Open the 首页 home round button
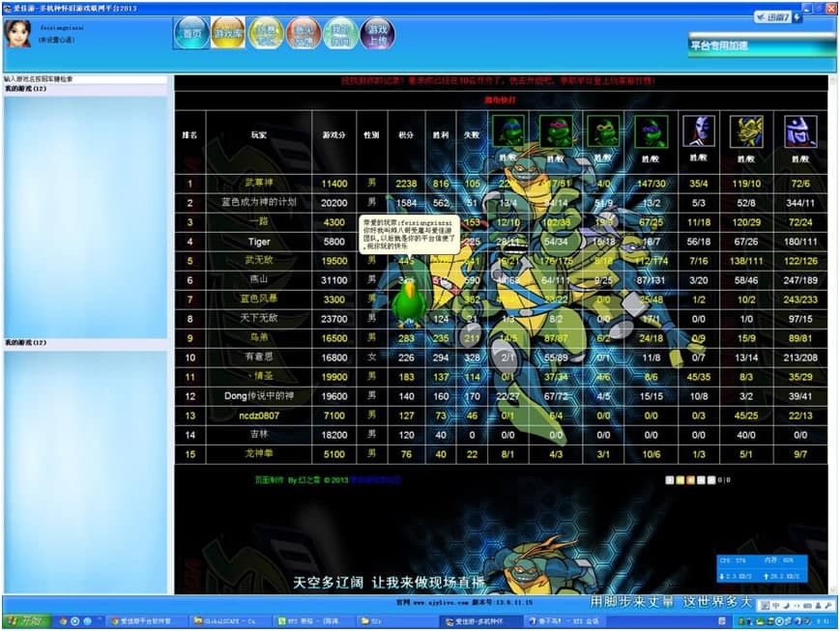Viewport: 840px width, 631px height. (191, 34)
